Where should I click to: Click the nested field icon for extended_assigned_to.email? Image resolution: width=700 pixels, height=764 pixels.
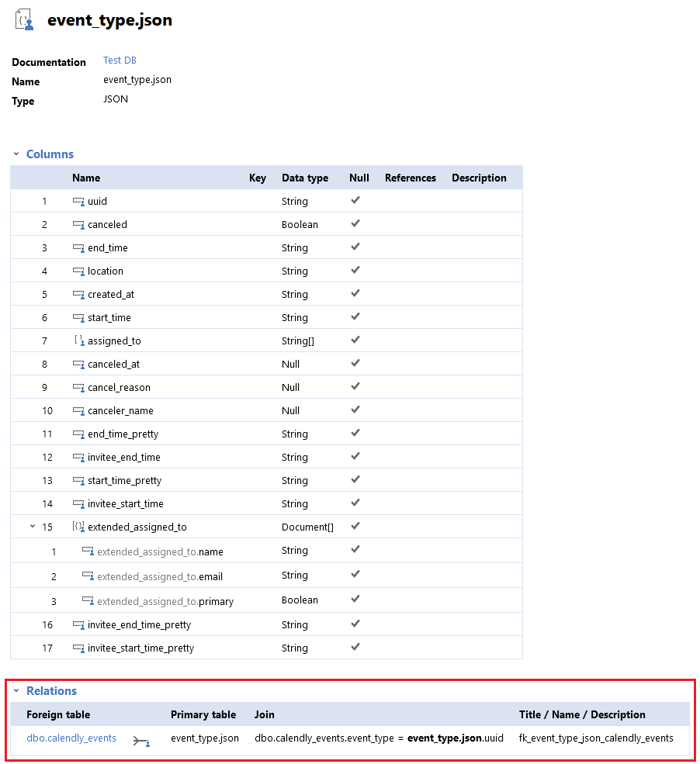pos(88,576)
